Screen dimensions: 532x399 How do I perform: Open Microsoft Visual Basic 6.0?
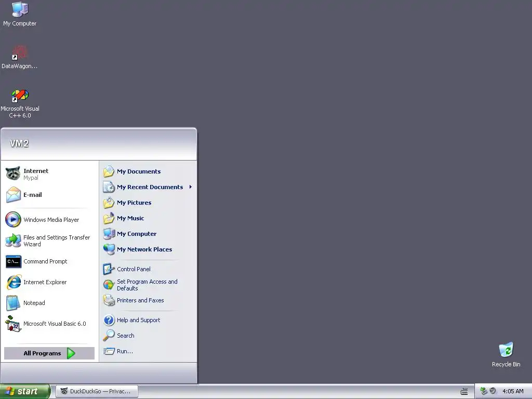pyautogui.click(x=50, y=324)
